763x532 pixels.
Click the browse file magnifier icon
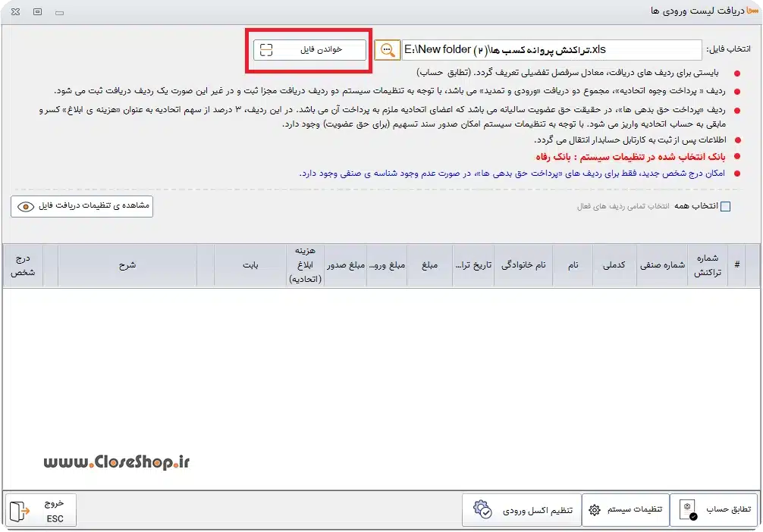[x=388, y=50]
